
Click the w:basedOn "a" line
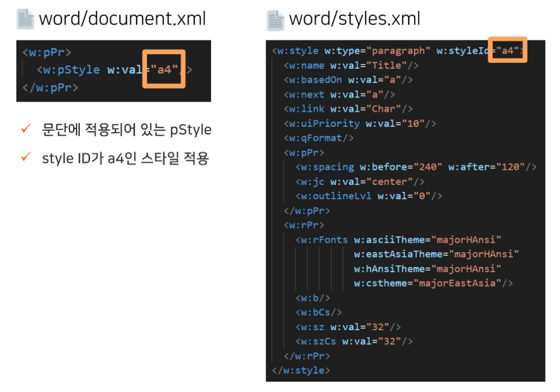coord(348,80)
